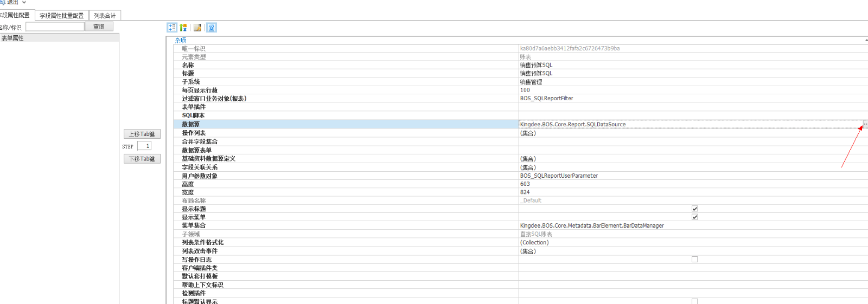This screenshot has height=304, width=868.
Task: Uncheck the 显示菜单 checkbox
Action: [x=694, y=217]
